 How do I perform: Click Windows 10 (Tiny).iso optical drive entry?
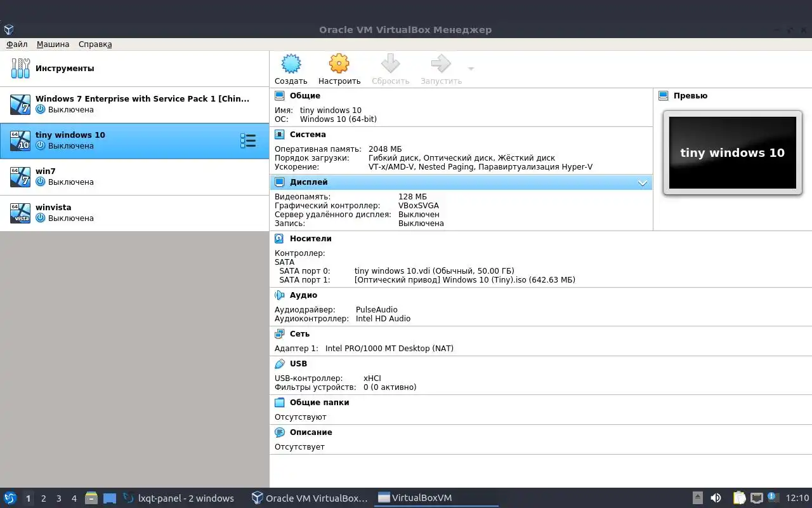click(x=465, y=280)
